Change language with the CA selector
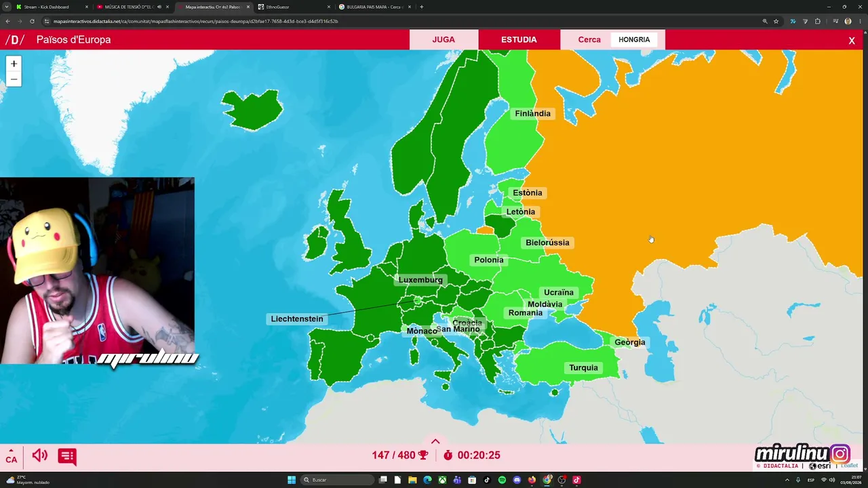Image resolution: width=868 pixels, height=488 pixels. 12,455
